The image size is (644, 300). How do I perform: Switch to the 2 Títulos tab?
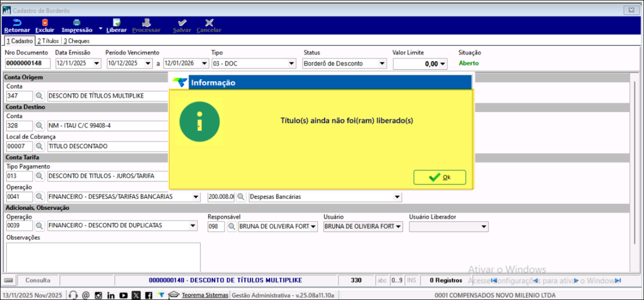pyautogui.click(x=48, y=41)
